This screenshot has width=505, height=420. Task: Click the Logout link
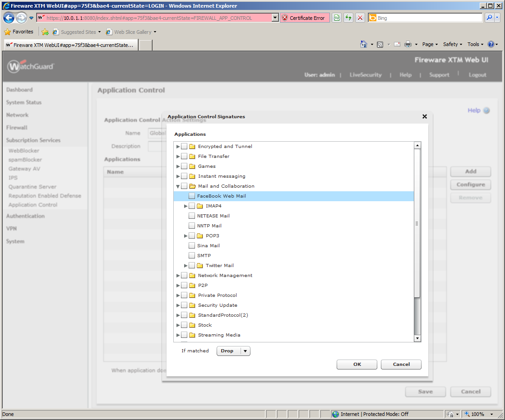477,75
